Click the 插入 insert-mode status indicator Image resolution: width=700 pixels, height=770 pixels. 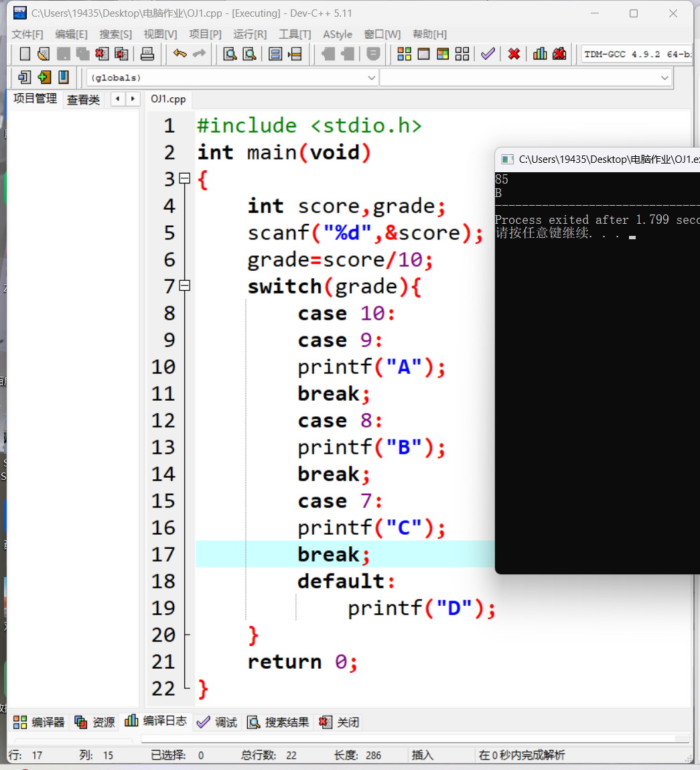click(x=423, y=755)
